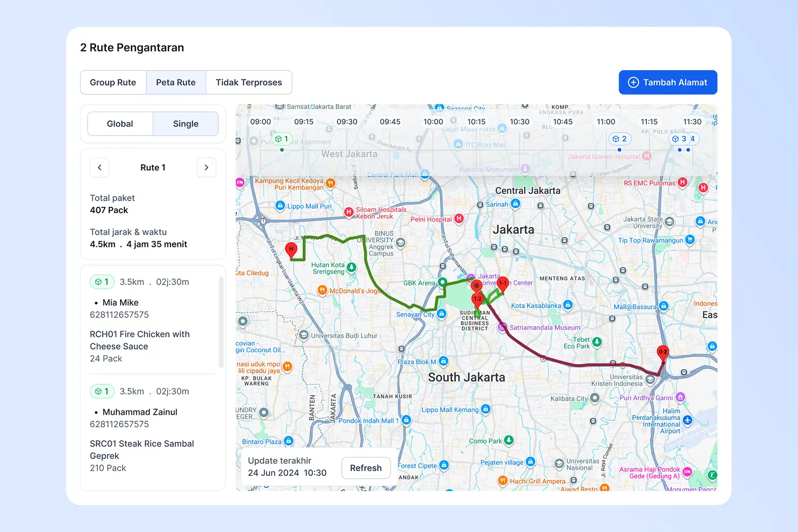The height and width of the screenshot is (532, 798).
Task: Click the package badge 2 at 11:00 on timeline
Action: pyautogui.click(x=619, y=139)
